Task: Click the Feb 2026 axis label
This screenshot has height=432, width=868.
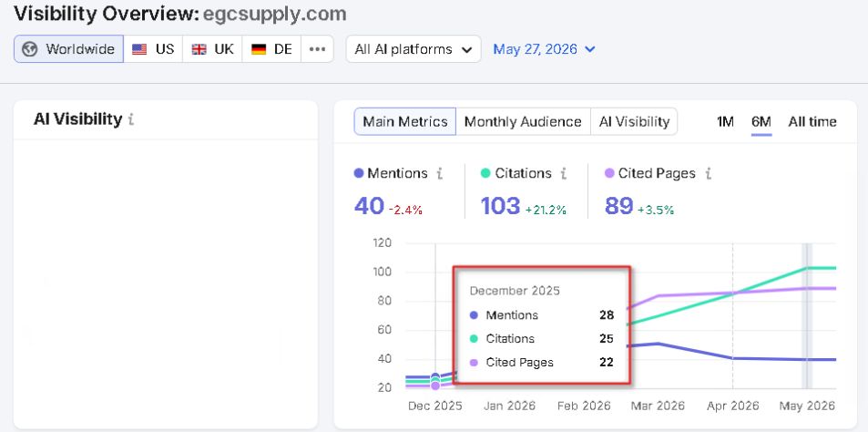Action: [x=584, y=406]
